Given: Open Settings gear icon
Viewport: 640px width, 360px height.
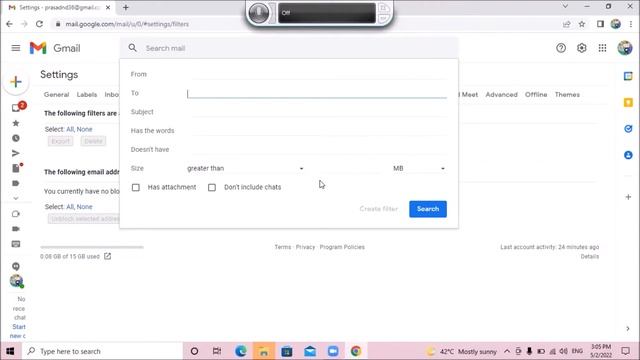Looking at the screenshot, I should (582, 48).
